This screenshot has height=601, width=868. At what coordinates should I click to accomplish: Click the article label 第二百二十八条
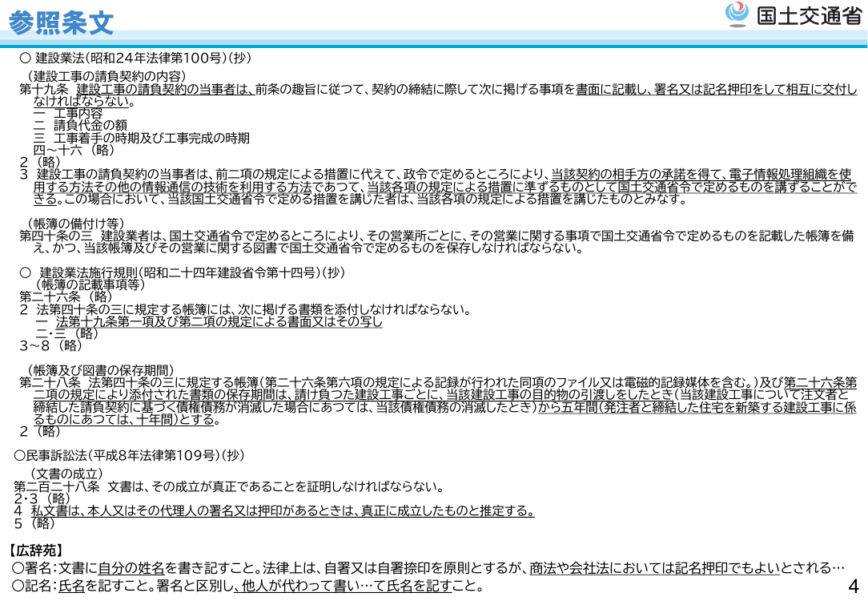coord(57,487)
